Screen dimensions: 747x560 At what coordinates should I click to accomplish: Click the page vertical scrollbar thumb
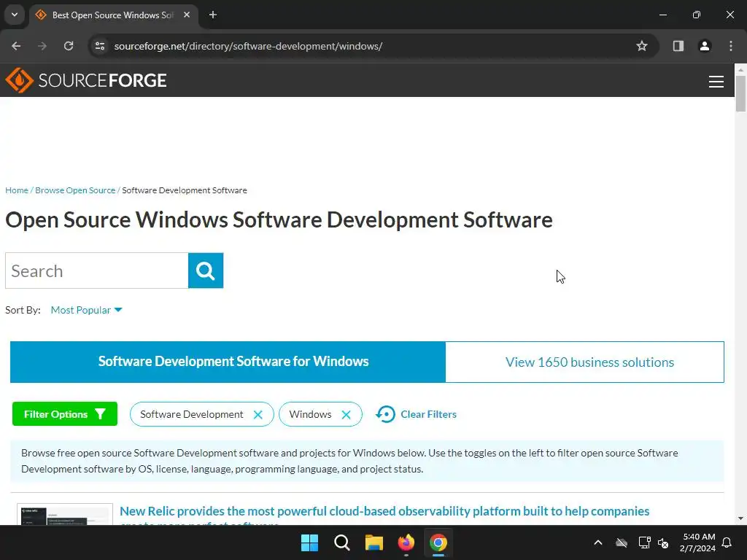coord(740,93)
